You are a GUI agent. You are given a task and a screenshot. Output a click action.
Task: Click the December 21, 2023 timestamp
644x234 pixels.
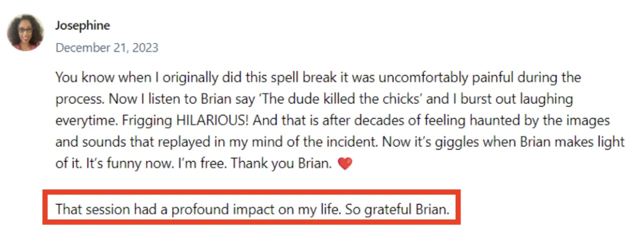click(x=107, y=48)
